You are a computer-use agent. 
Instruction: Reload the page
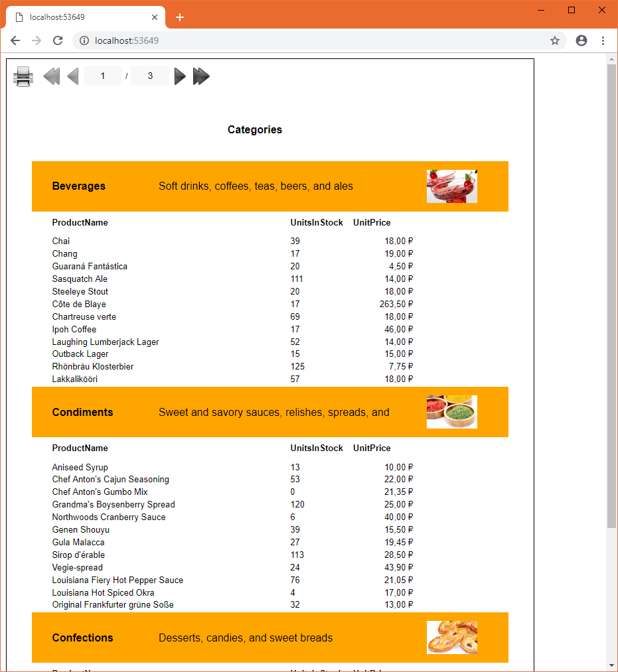(x=58, y=40)
